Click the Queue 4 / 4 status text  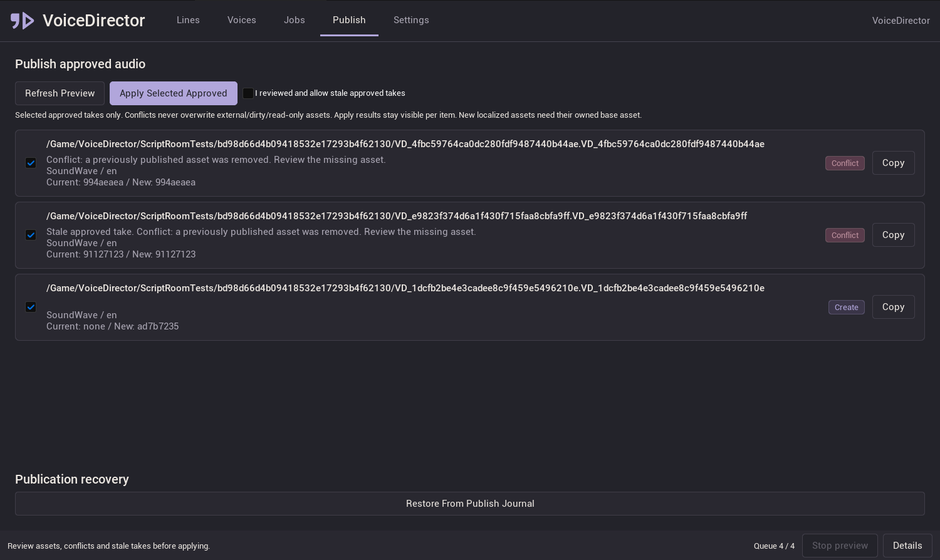774,546
